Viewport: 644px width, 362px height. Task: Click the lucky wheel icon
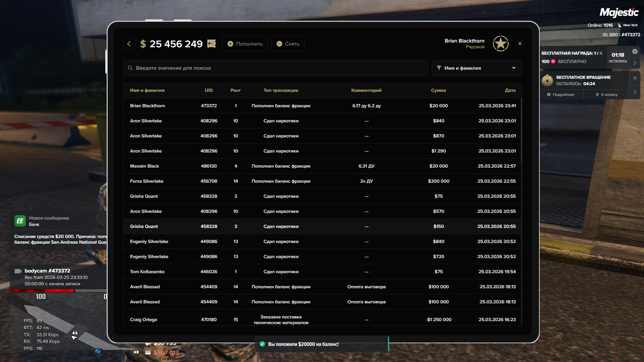[547, 80]
